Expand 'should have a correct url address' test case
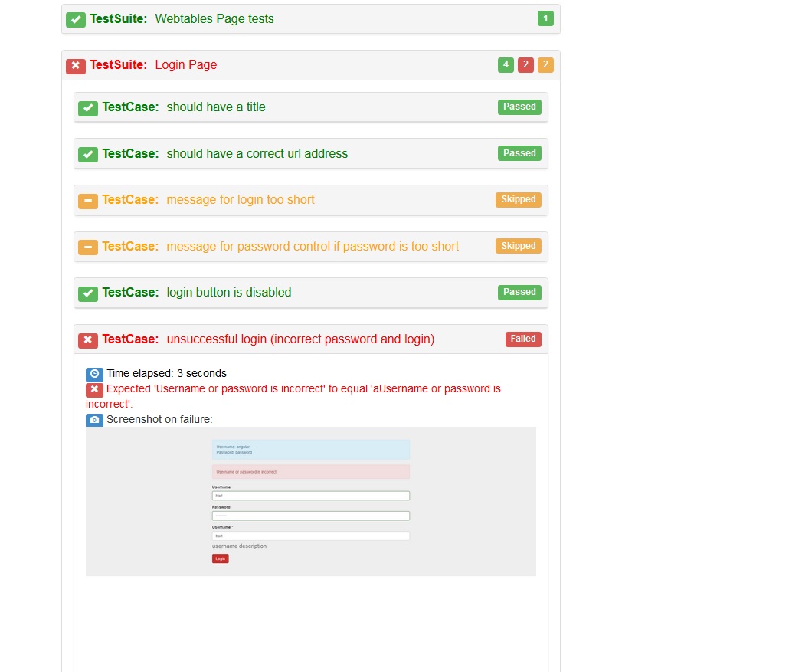Image resolution: width=802 pixels, height=672 pixels. [257, 154]
